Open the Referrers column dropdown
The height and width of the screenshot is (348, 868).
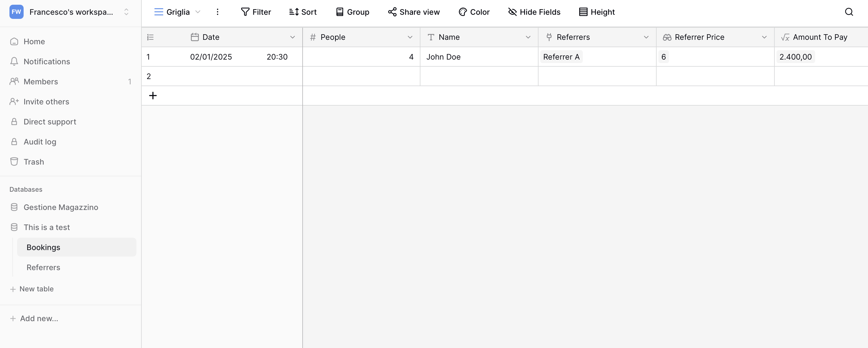click(646, 37)
